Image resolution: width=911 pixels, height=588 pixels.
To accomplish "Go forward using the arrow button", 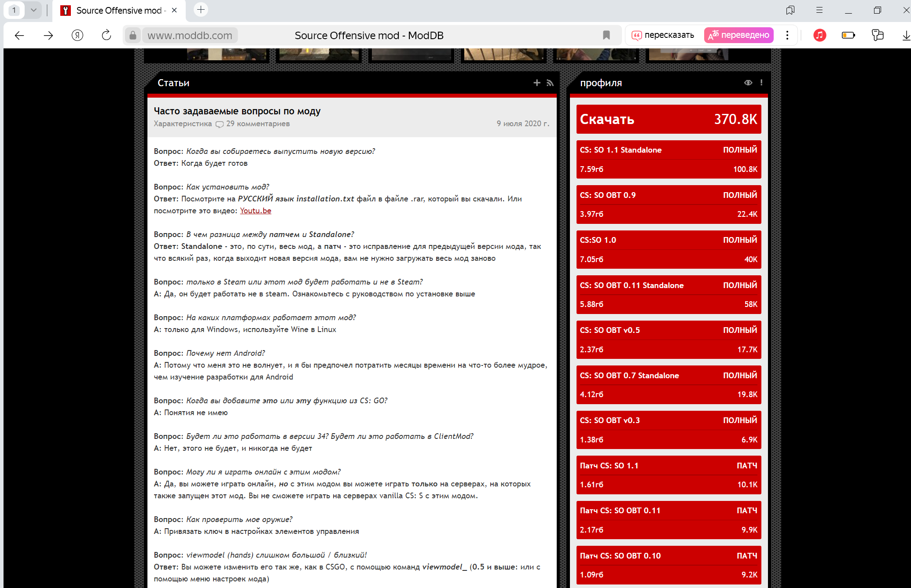I will [x=48, y=35].
